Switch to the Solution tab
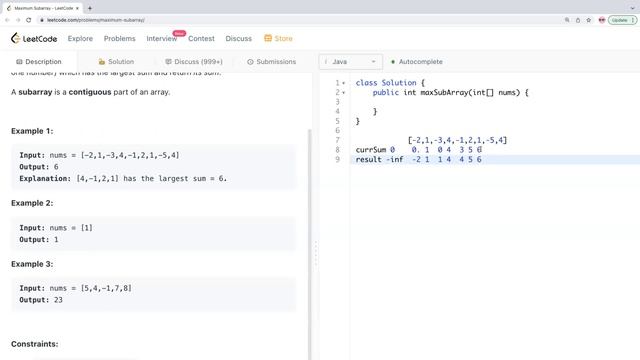This screenshot has width=640, height=360. coord(116,62)
